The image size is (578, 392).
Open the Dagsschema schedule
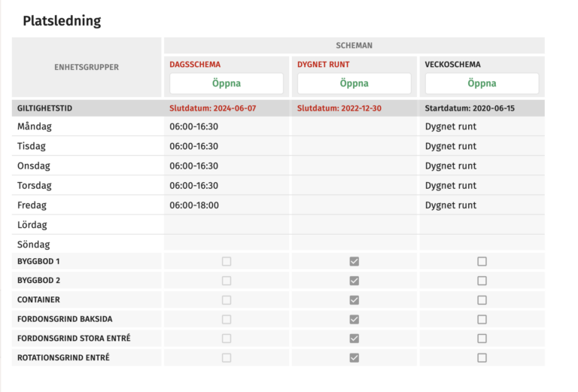point(227,84)
